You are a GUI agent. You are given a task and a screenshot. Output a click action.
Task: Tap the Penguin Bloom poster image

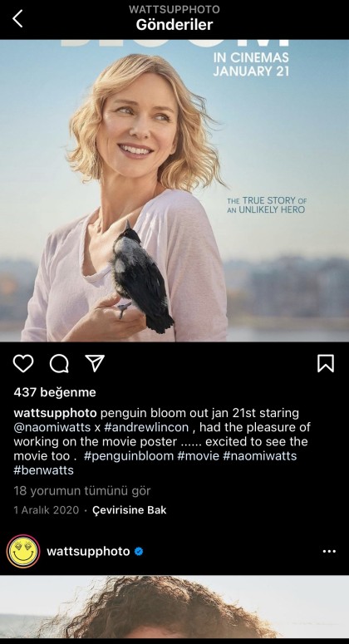coord(174,190)
